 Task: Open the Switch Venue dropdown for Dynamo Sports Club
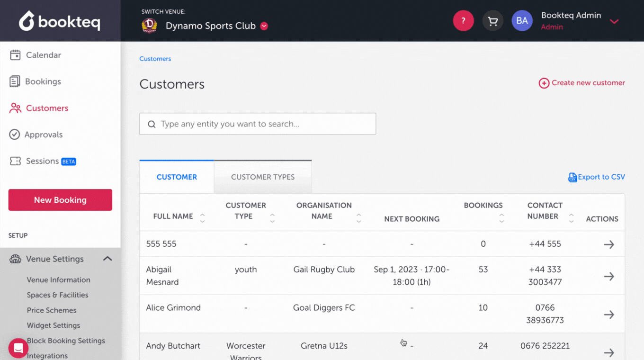[x=264, y=26]
